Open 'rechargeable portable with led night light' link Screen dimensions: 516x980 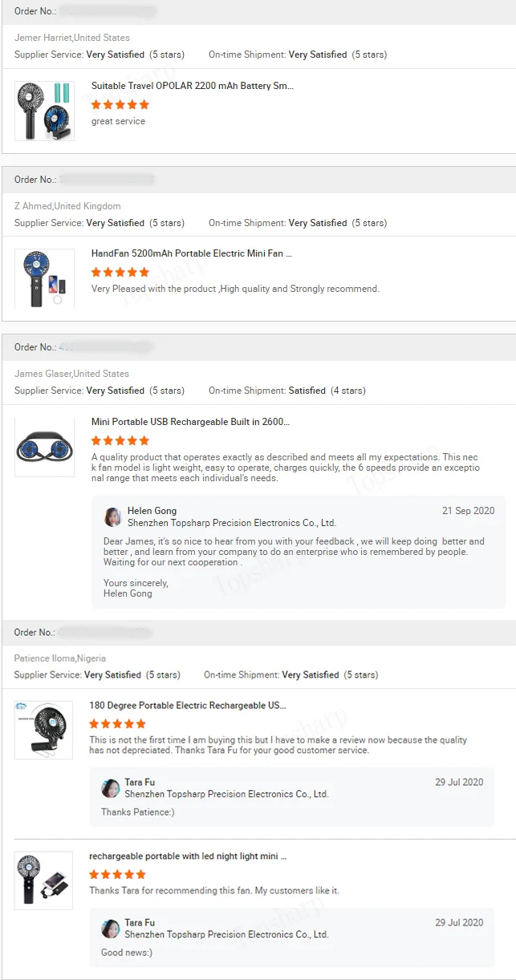(188, 856)
